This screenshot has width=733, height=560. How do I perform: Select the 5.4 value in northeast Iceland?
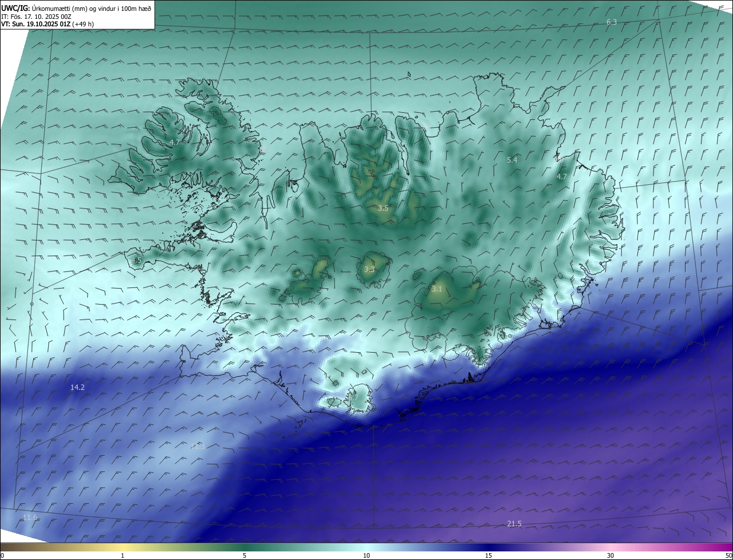click(x=512, y=160)
